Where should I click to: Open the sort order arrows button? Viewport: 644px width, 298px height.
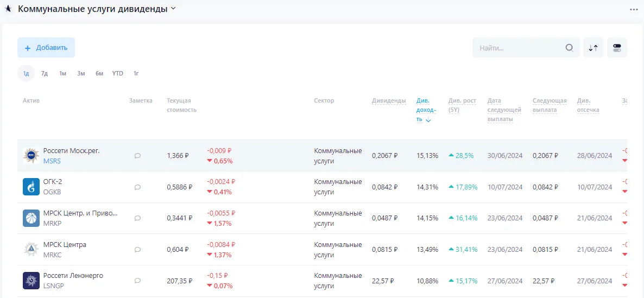click(x=593, y=48)
